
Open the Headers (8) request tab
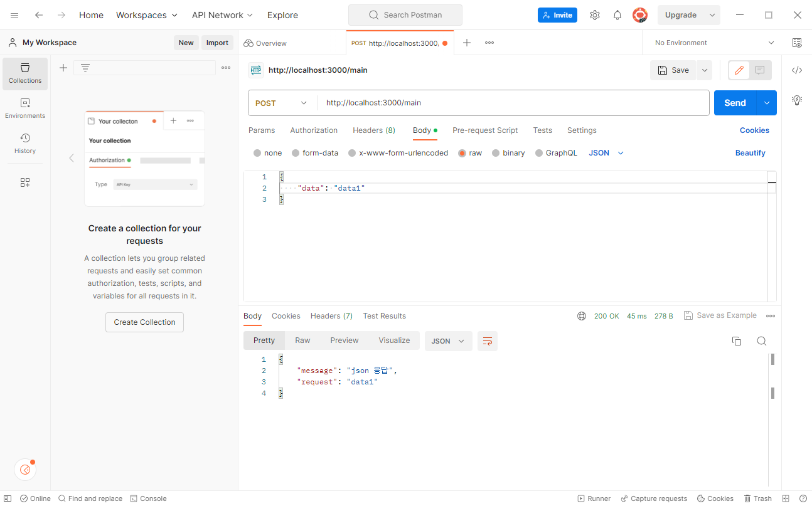[x=374, y=130]
